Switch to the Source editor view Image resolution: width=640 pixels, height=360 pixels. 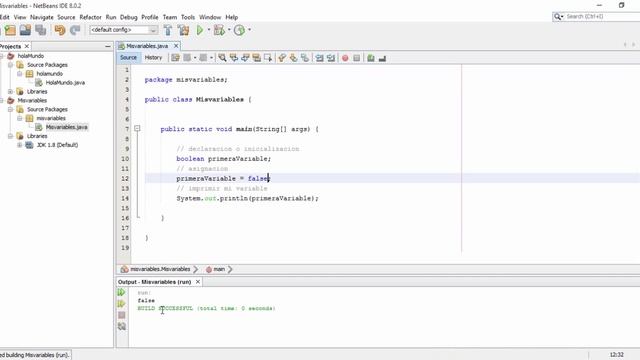point(128,58)
